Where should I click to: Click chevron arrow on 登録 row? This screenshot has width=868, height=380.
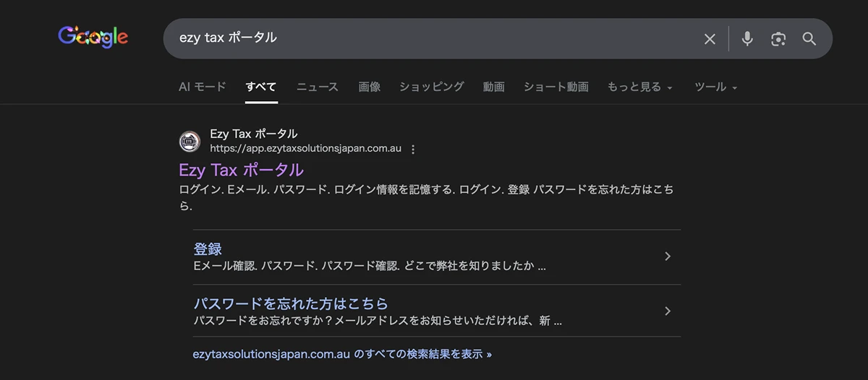click(667, 256)
